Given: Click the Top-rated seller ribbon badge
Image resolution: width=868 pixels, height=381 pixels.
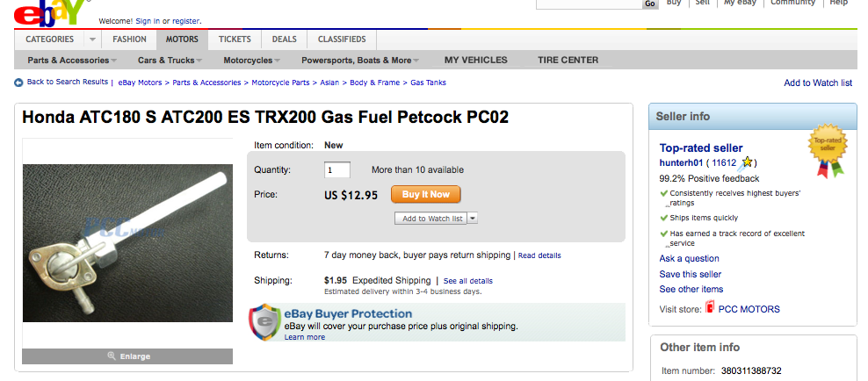Looking at the screenshot, I should tap(828, 150).
